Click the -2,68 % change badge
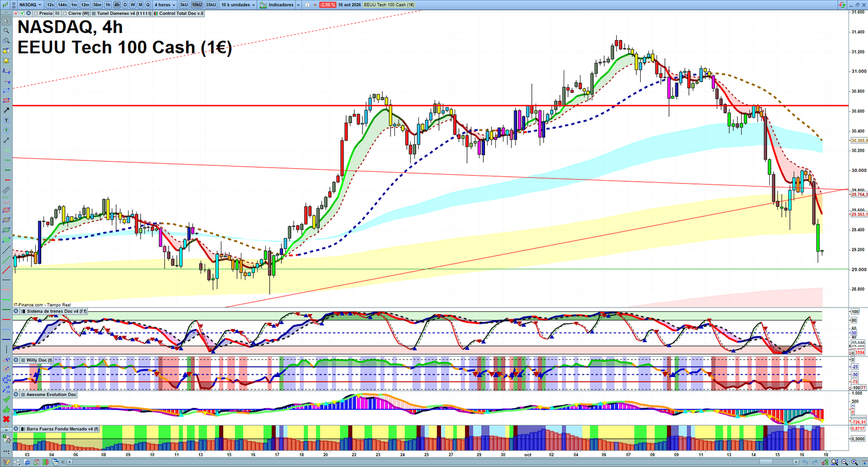The width and height of the screenshot is (868, 467). coord(327,5)
